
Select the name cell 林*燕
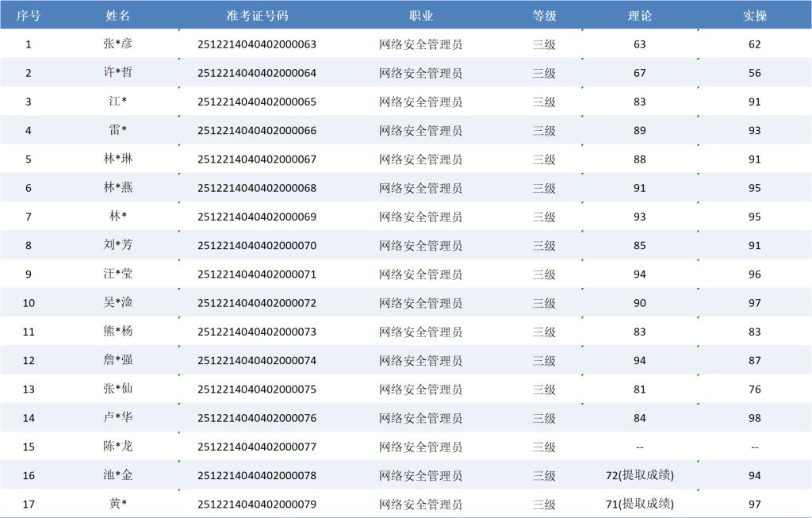[118, 188]
